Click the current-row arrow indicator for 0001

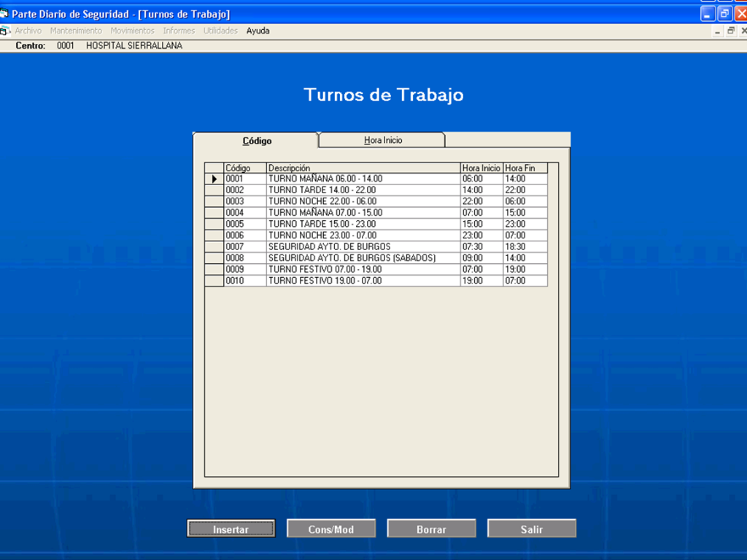(214, 179)
